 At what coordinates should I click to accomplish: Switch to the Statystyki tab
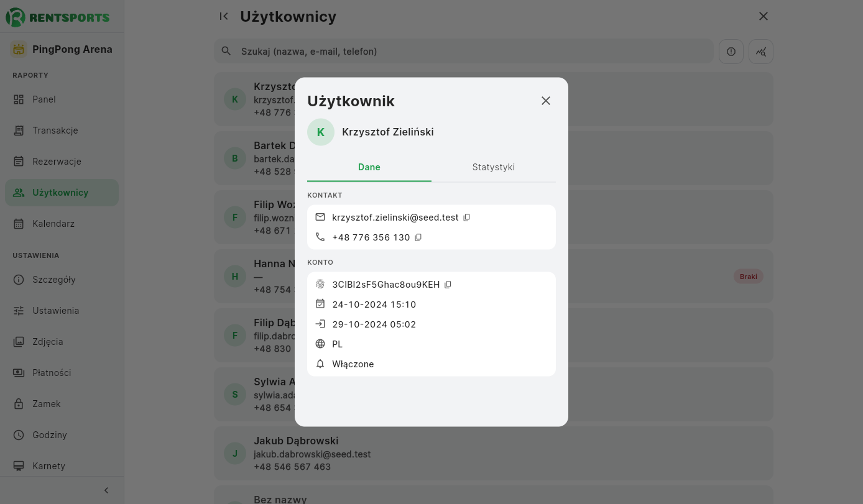pyautogui.click(x=494, y=167)
